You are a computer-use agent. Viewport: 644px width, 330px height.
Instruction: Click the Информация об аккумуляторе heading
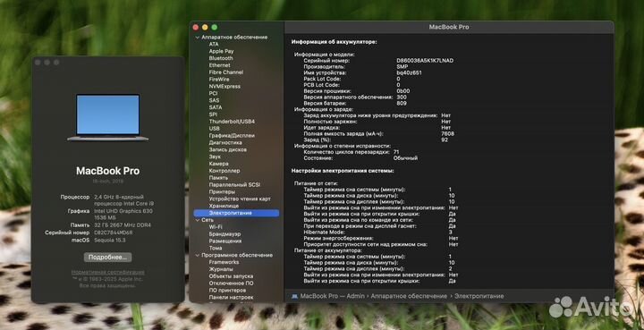coord(334,42)
